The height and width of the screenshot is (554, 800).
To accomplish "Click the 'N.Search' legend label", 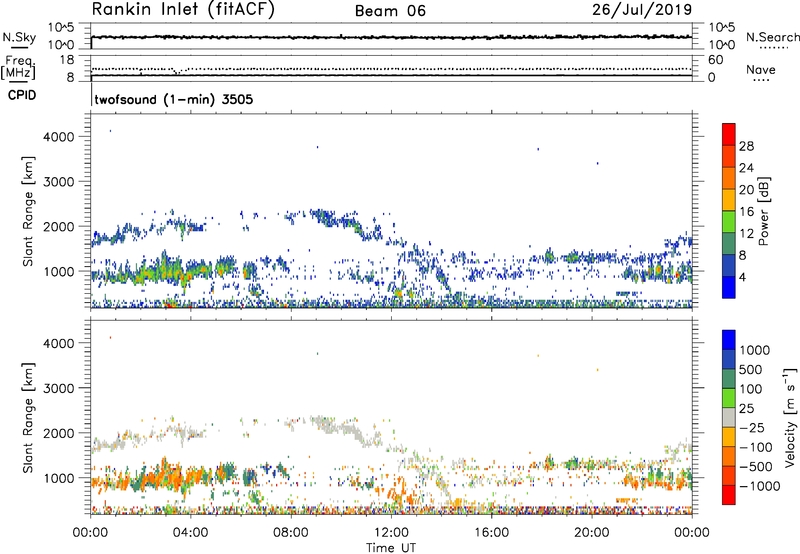I will [x=772, y=37].
